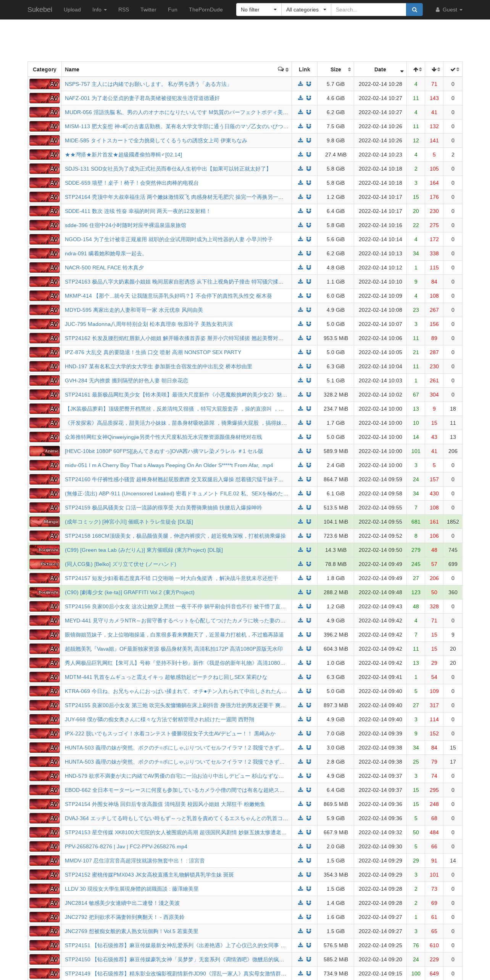Click Doujinshi category icon in C99 row
Viewport: 490px width, 980px height.
[x=45, y=550]
